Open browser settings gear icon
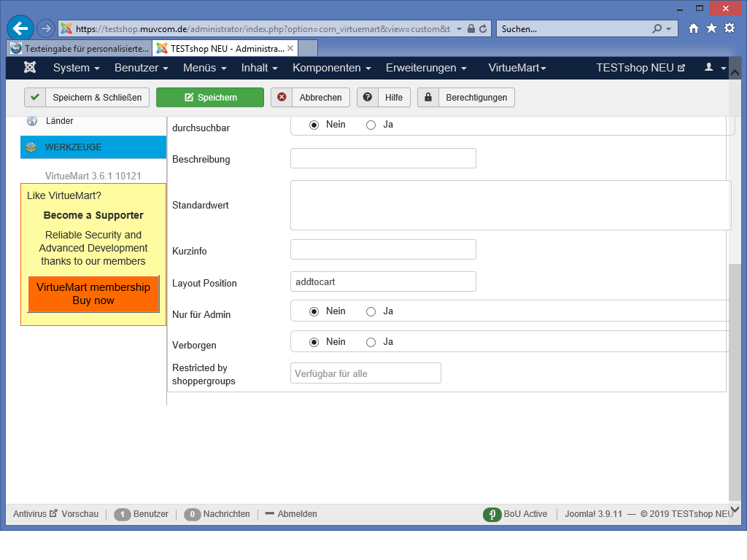747x560 pixels. coord(729,28)
